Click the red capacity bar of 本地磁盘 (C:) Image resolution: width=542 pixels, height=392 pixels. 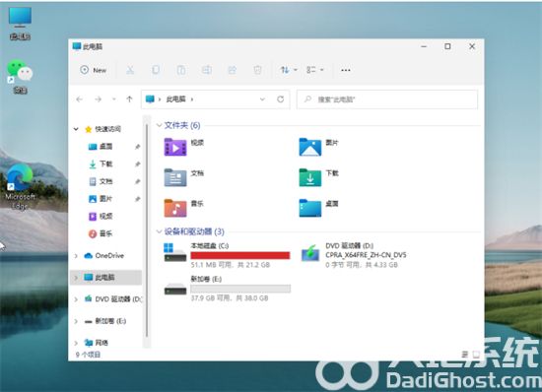pyautogui.click(x=240, y=255)
